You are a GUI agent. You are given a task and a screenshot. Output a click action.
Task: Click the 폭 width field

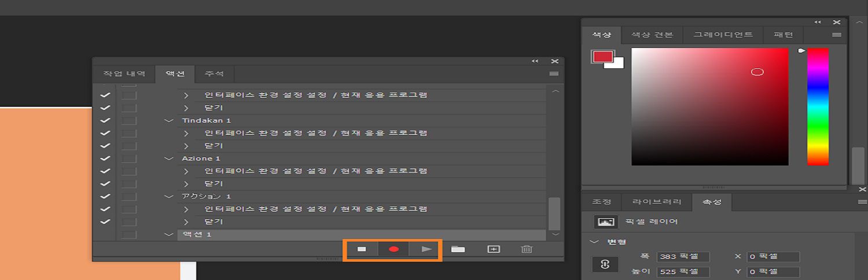pyautogui.click(x=683, y=256)
